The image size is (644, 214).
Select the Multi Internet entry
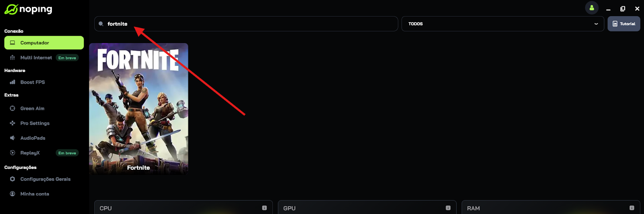click(x=36, y=58)
